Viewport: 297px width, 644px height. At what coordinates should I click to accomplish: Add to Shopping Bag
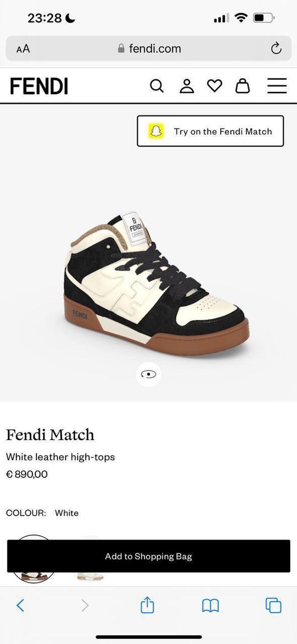(148, 556)
